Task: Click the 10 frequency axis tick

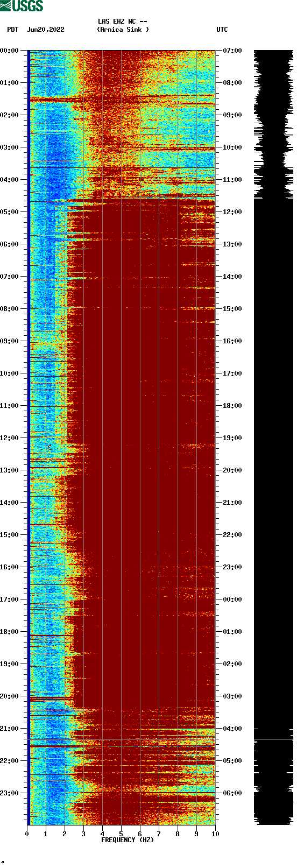Action: [215, 834]
